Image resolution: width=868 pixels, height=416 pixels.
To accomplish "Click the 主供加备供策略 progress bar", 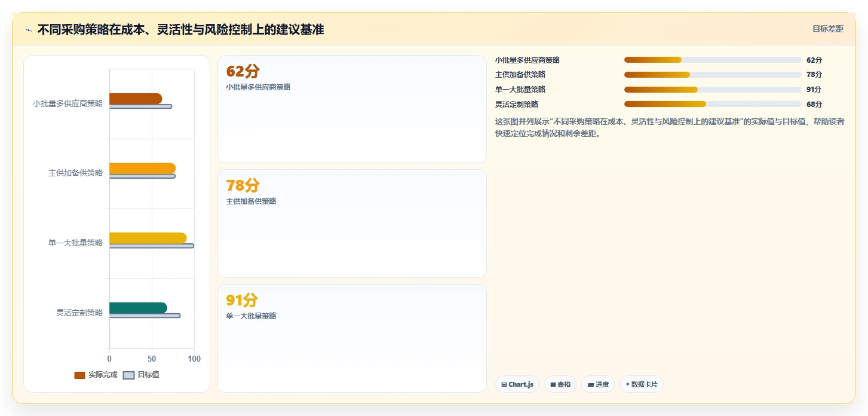I will point(713,75).
